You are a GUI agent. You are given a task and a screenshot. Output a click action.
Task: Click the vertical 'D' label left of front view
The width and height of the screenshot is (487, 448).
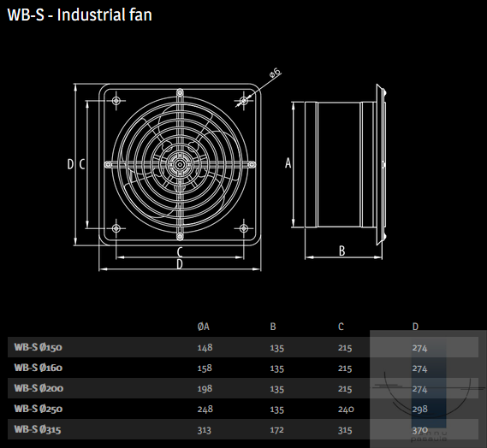[70, 164]
